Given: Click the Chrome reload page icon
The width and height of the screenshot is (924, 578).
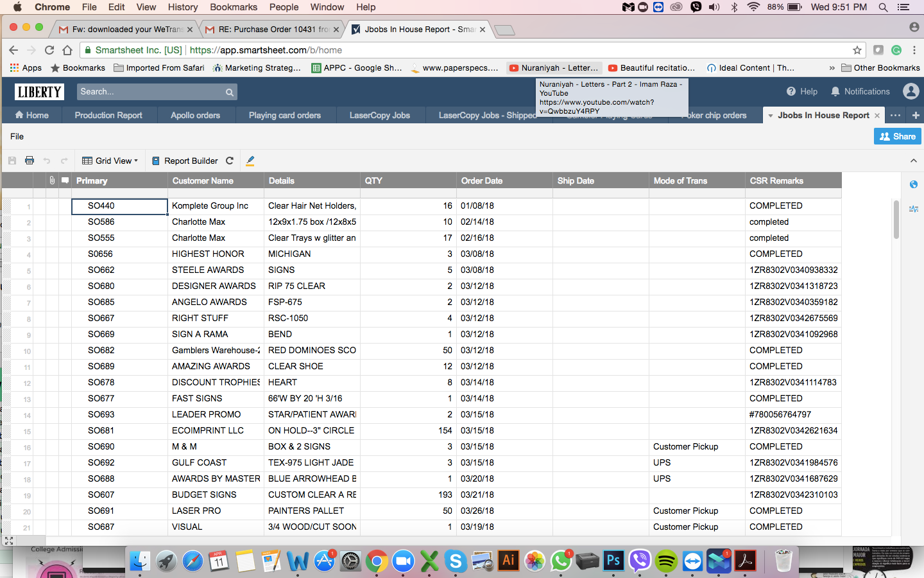Looking at the screenshot, I should (x=49, y=50).
